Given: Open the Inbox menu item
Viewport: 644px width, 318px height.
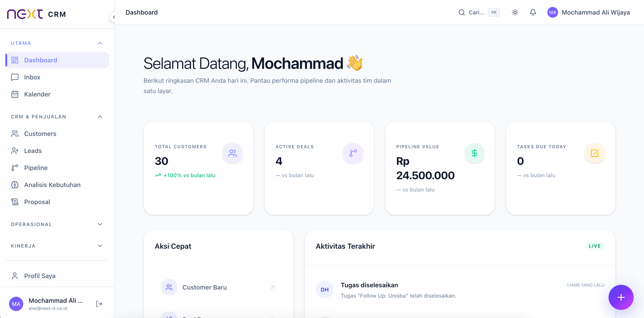Looking at the screenshot, I should tap(57, 77).
